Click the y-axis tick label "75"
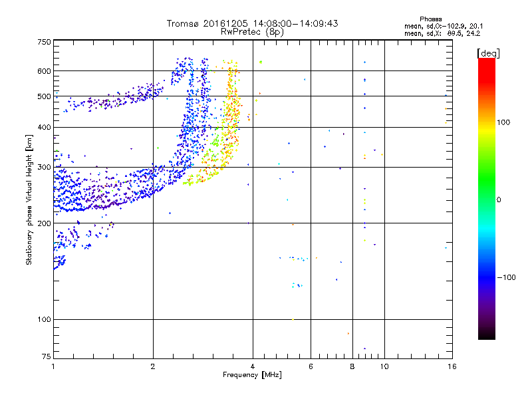532x399 pixels. [47, 356]
